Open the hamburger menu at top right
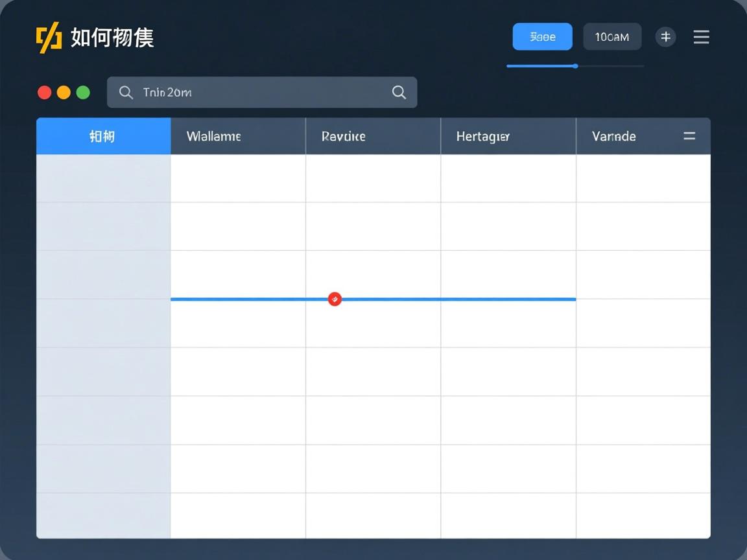The image size is (747, 560). [701, 37]
